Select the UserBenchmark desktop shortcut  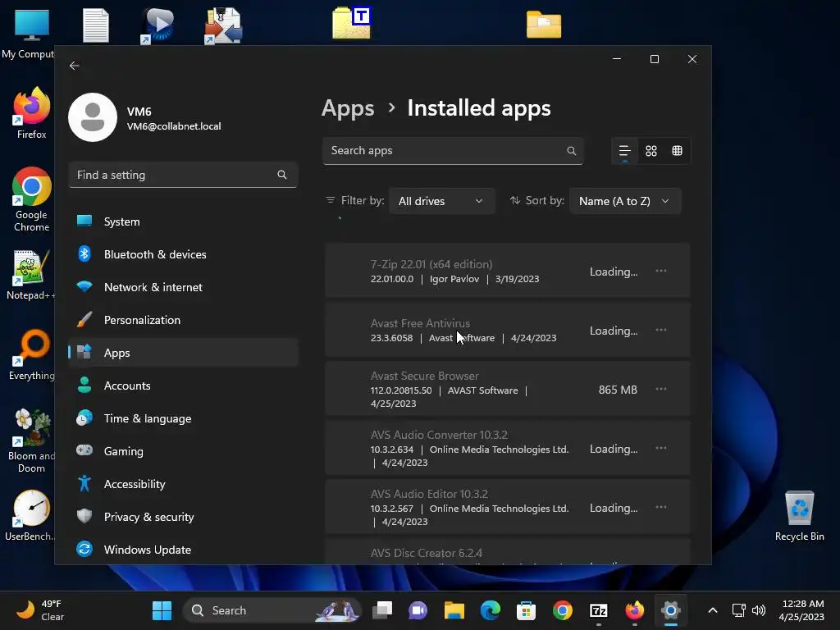tap(30, 515)
